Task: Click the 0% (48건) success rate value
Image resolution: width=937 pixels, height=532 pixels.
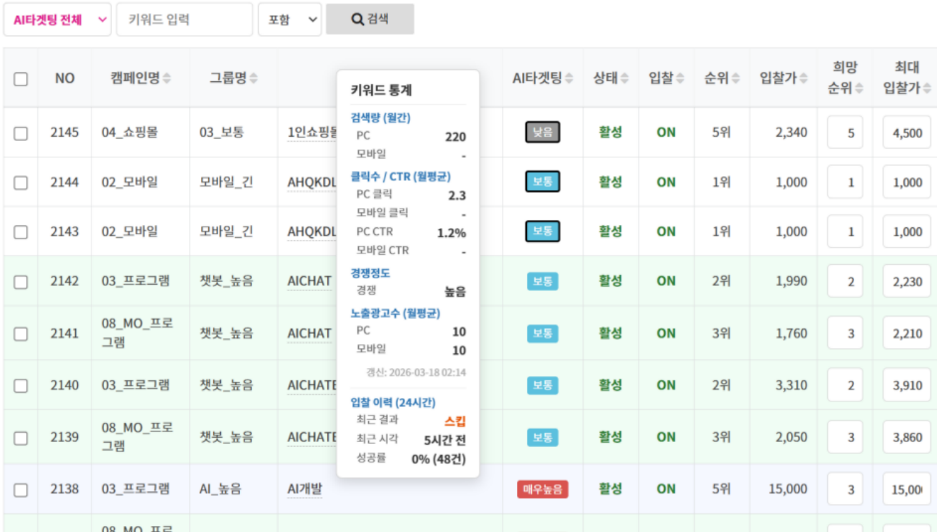Action: coord(439,459)
